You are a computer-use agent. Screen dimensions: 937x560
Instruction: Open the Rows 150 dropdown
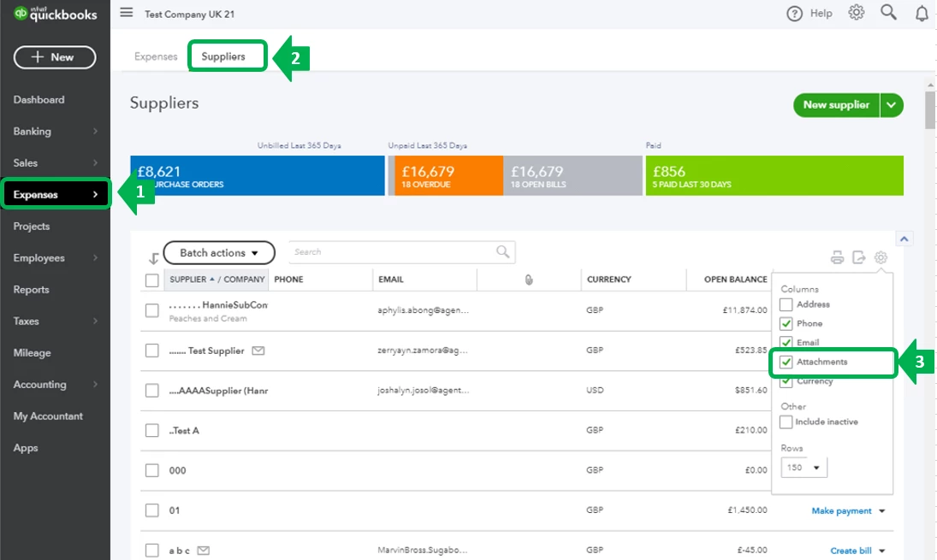804,468
